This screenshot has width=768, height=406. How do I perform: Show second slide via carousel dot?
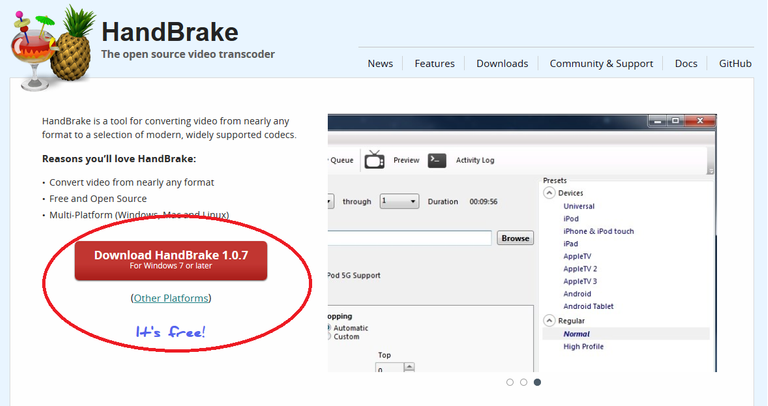(524, 382)
